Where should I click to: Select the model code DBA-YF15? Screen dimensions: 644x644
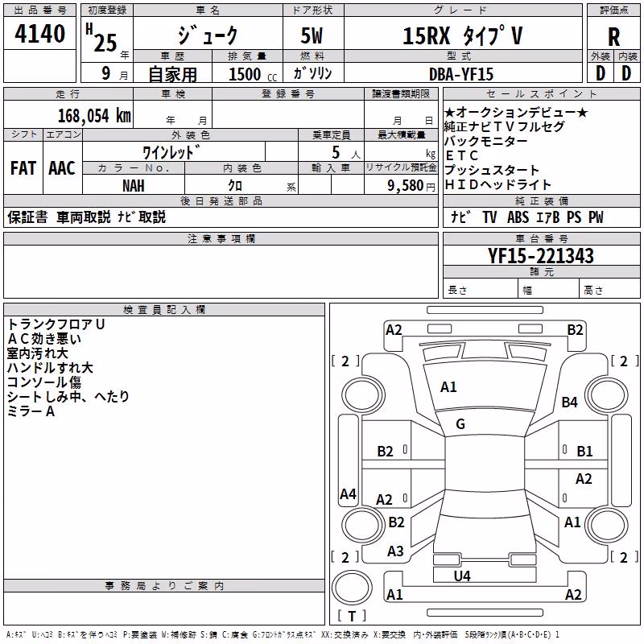461,74
